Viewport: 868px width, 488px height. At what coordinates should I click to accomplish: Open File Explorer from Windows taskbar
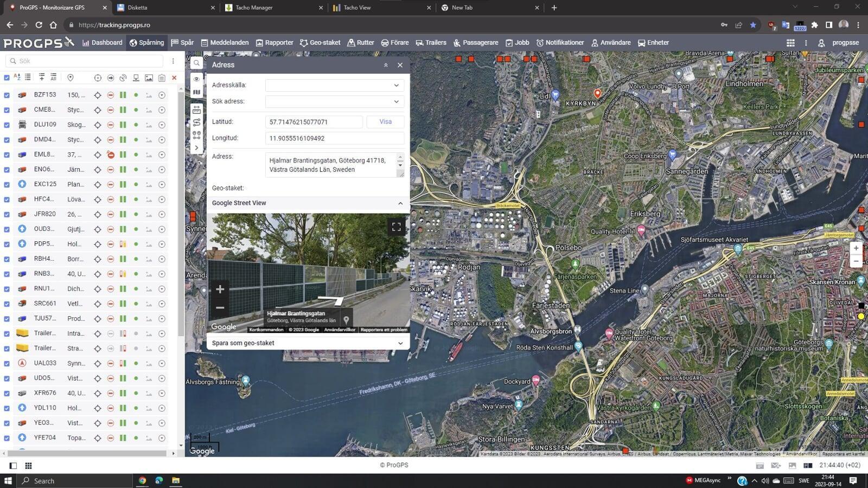[x=176, y=480]
